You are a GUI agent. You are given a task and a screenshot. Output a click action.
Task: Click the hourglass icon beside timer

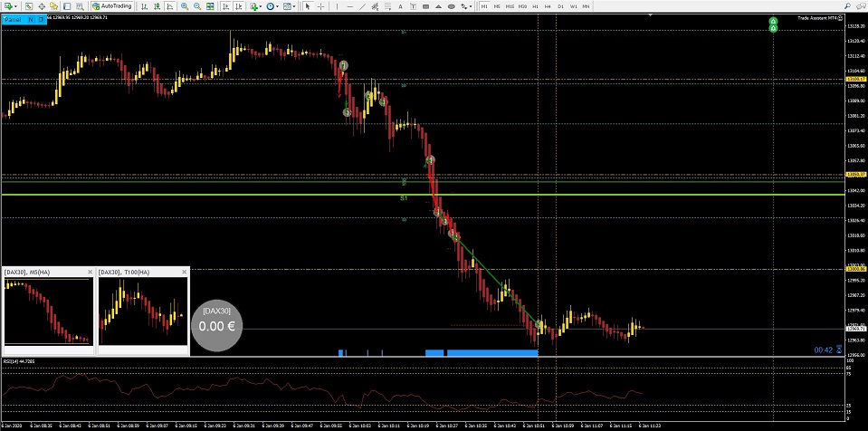840,350
